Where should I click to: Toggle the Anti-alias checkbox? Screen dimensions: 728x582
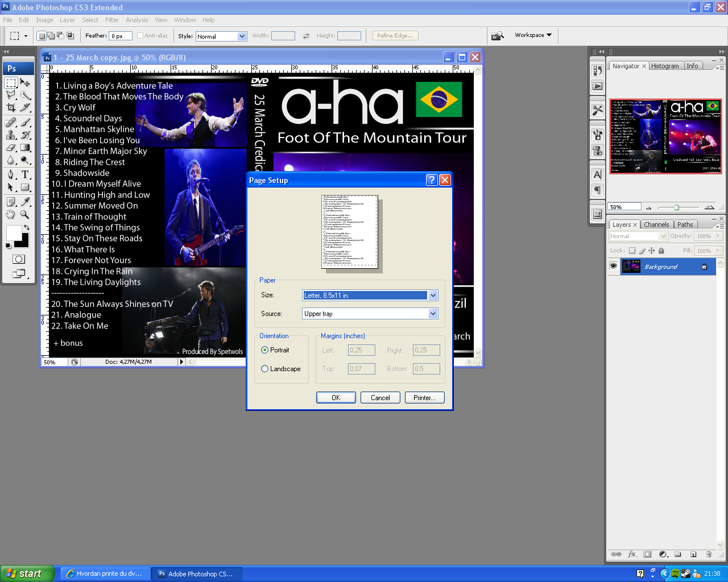140,36
